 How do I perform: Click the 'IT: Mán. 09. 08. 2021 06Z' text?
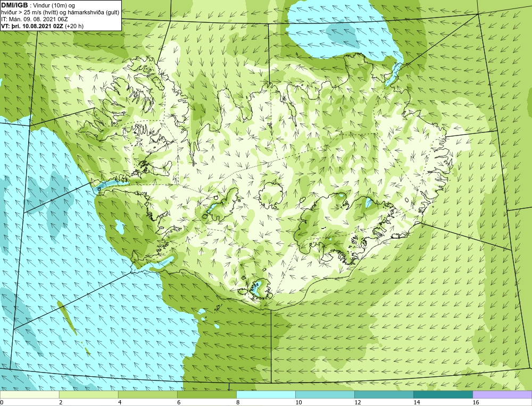35,19
